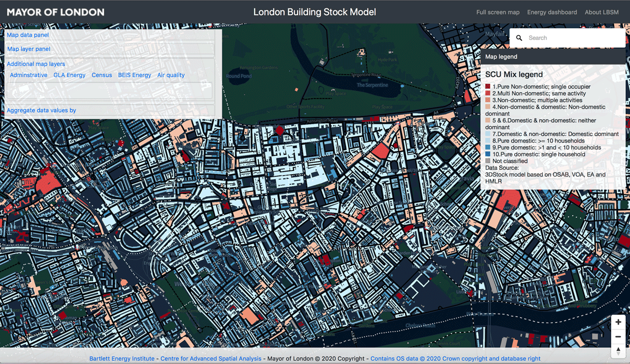630x364 pixels.
Task: Collapse the Additional map layers section
Action: [36, 64]
